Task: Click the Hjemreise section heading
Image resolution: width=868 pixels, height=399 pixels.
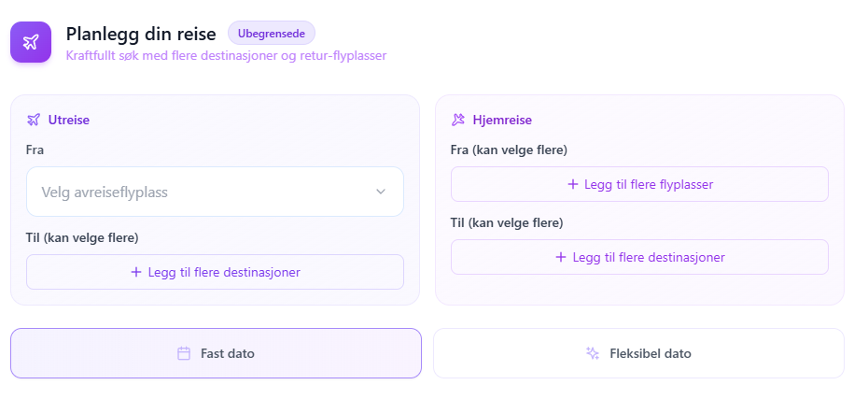Action: coord(502,120)
